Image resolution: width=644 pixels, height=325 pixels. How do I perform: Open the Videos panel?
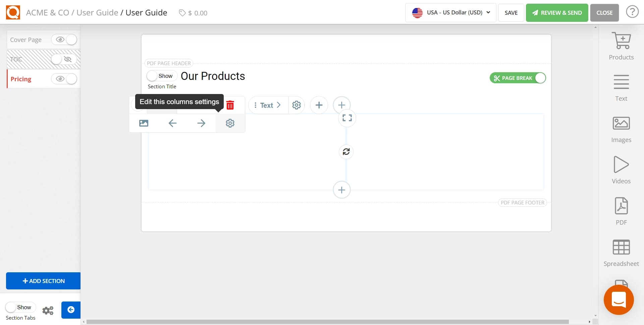621,169
